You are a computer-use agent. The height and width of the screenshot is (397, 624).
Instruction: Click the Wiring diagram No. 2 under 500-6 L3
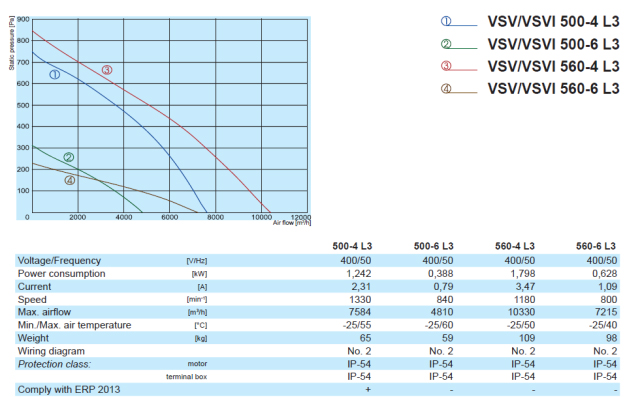[x=441, y=351]
